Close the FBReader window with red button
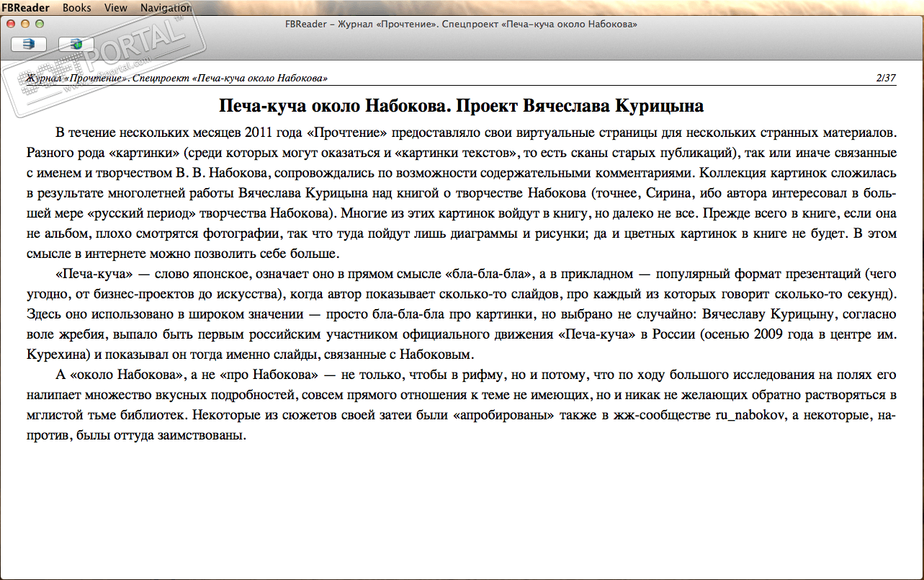924x580 pixels. [12, 24]
